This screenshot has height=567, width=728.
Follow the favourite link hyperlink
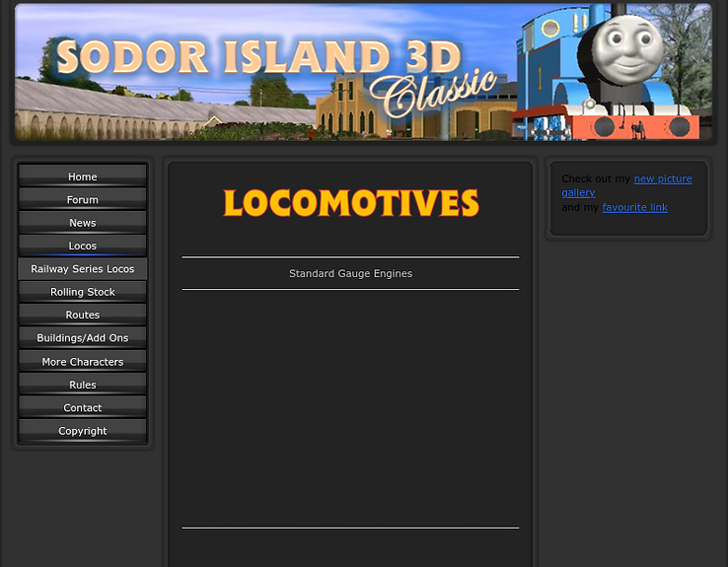coord(634,207)
